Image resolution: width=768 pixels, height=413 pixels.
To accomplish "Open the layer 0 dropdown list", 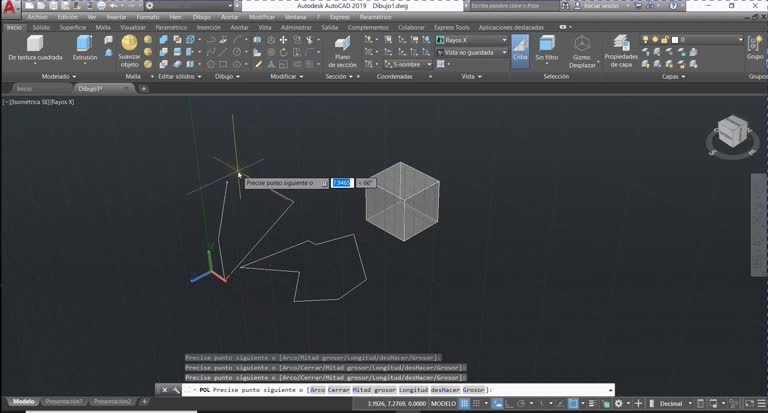I will point(692,40).
